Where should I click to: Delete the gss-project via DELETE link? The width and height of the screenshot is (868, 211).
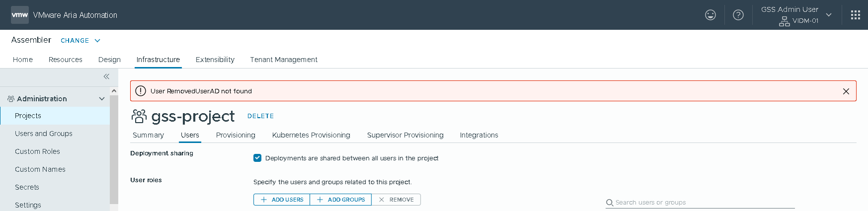260,116
